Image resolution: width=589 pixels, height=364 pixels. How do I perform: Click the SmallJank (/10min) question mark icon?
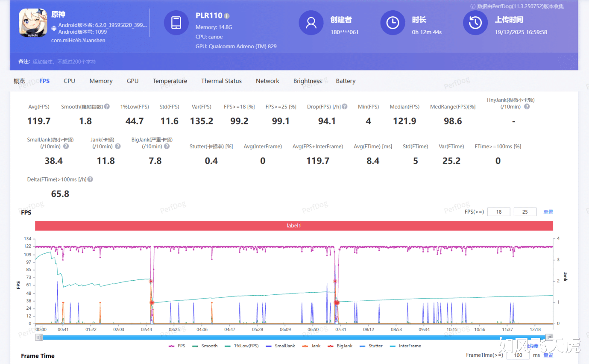tap(66, 147)
